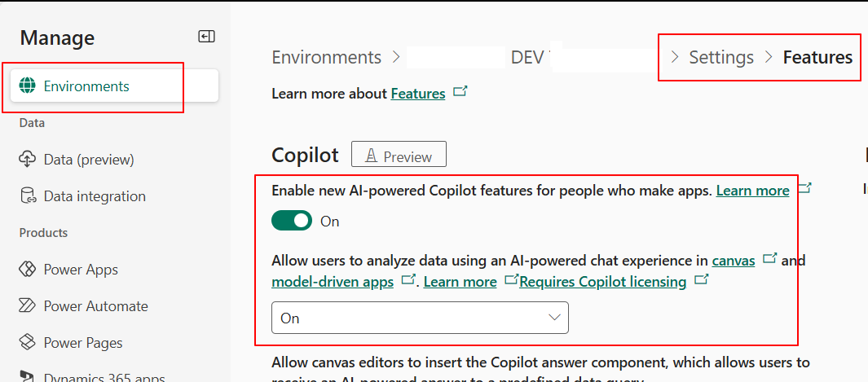Click the Environments breadcrumb link
The width and height of the screenshot is (868, 382).
click(327, 58)
